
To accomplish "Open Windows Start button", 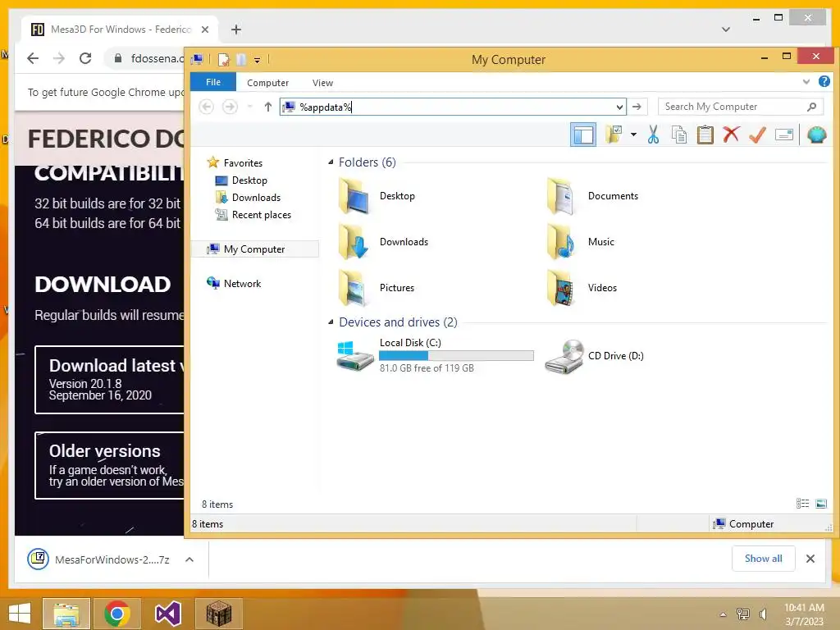I will tap(20, 614).
